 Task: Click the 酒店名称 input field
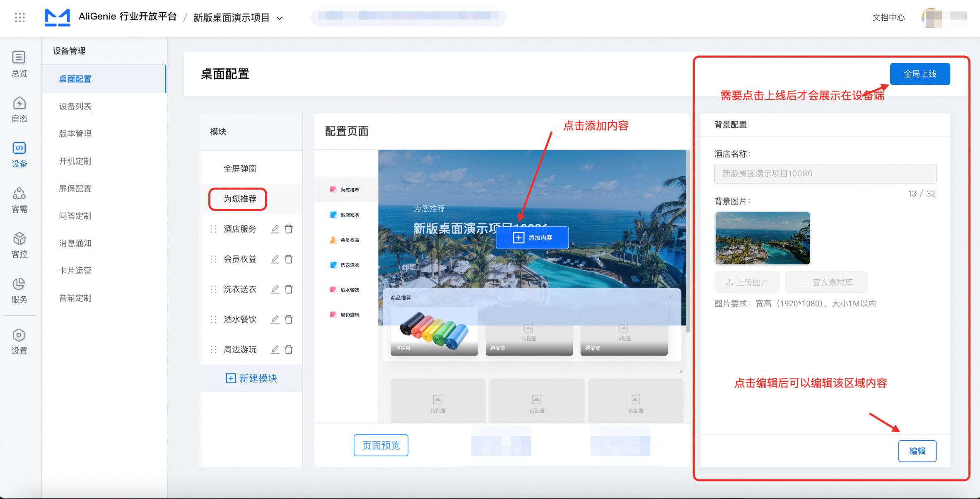click(825, 174)
